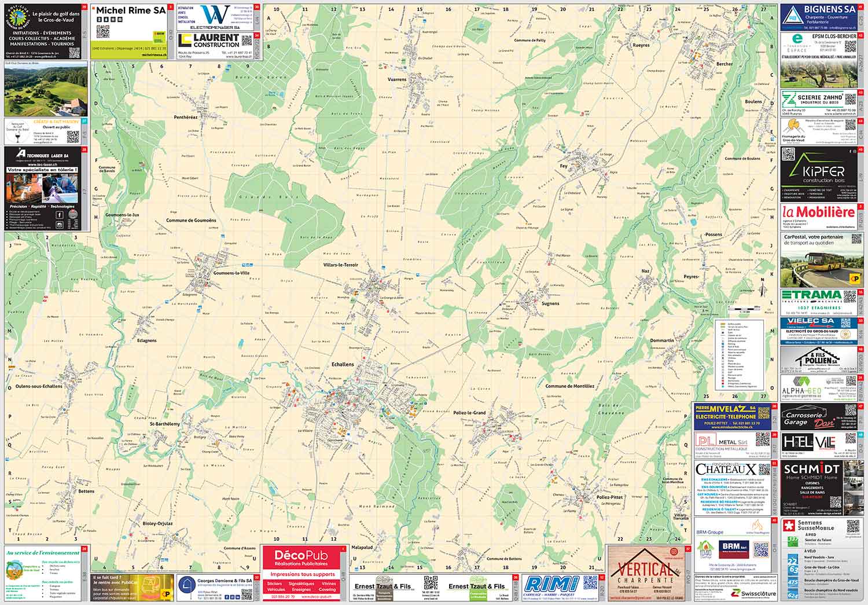Click the Penthéréaz village label

pos(186,117)
